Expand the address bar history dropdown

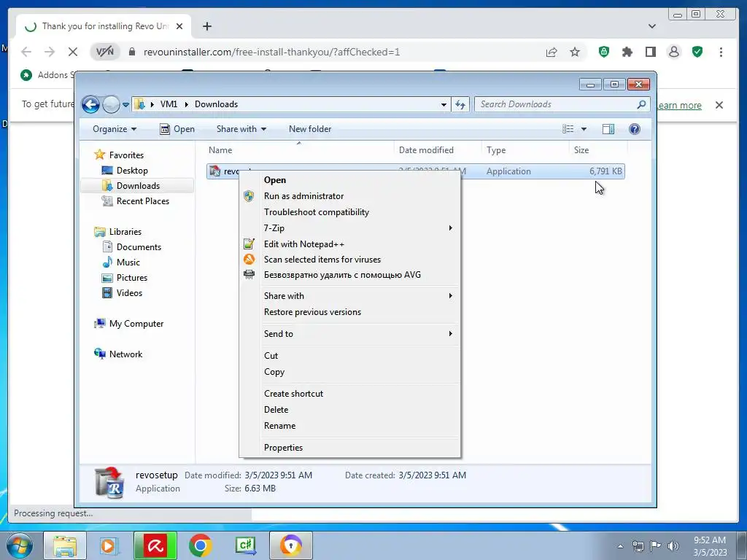click(x=444, y=104)
